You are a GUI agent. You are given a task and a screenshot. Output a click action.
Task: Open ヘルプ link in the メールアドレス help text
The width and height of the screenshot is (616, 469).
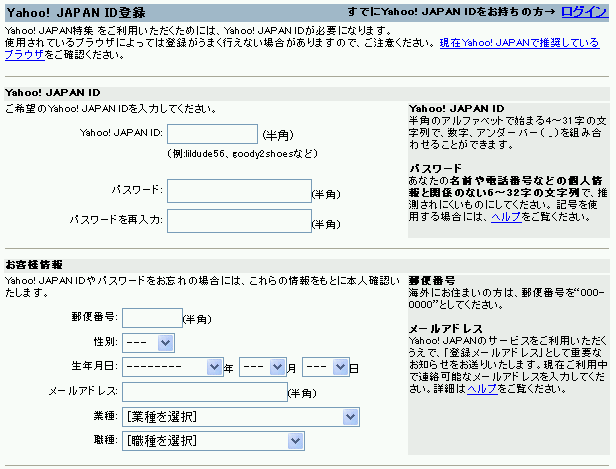tap(482, 389)
